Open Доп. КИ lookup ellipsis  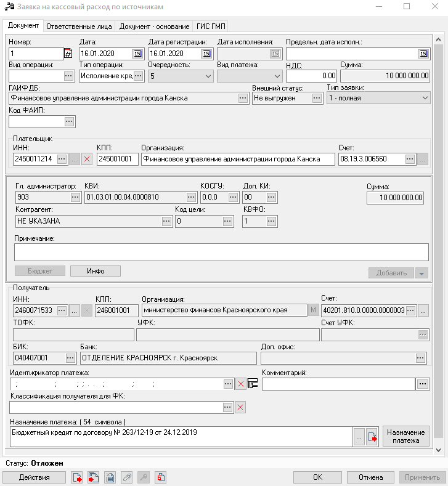point(271,197)
